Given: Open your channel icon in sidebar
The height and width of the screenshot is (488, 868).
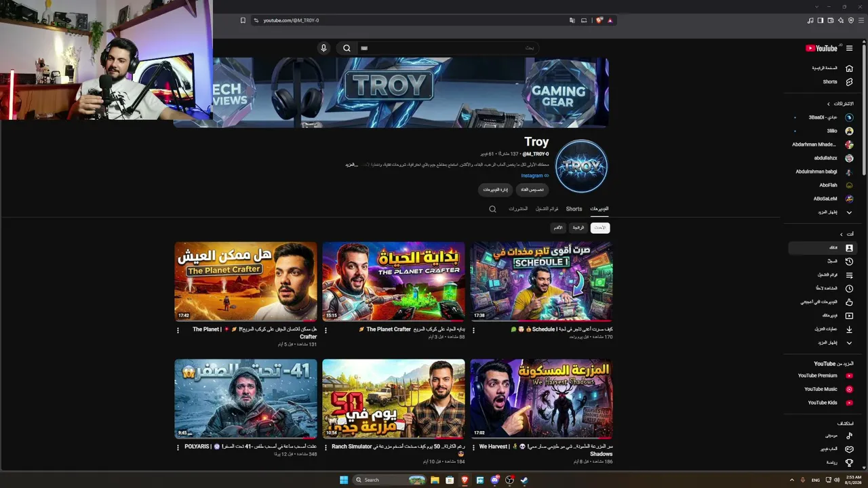Looking at the screenshot, I should pyautogui.click(x=849, y=248).
